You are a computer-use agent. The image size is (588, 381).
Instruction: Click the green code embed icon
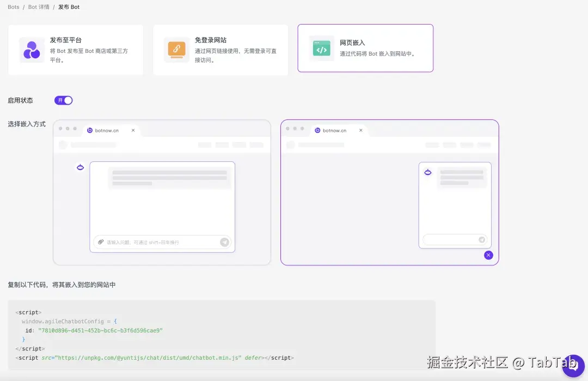[x=321, y=49]
